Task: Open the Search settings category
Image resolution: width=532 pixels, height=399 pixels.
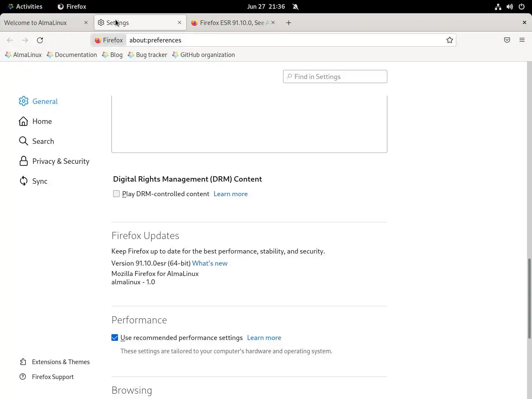Action: (x=37, y=141)
